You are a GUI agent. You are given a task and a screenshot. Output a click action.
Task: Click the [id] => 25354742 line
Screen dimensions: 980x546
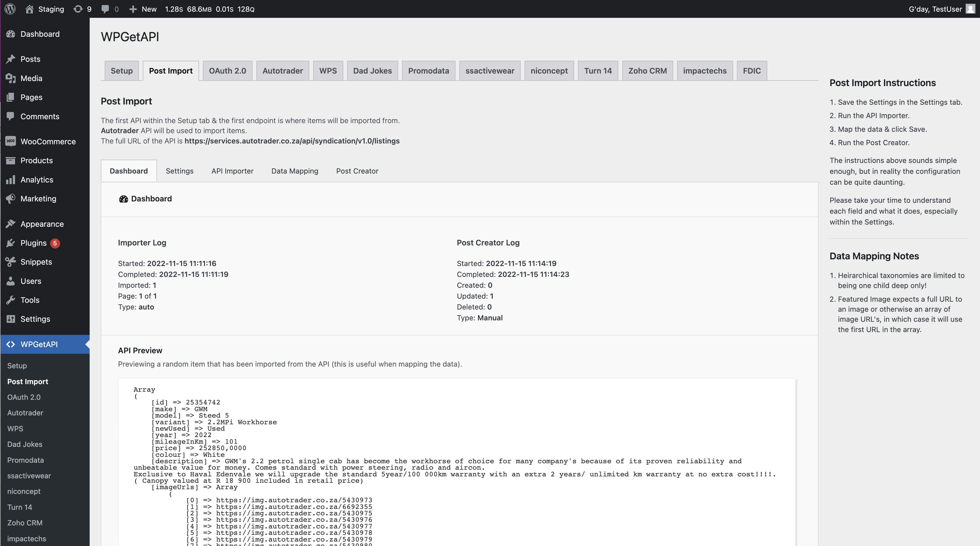coord(186,402)
